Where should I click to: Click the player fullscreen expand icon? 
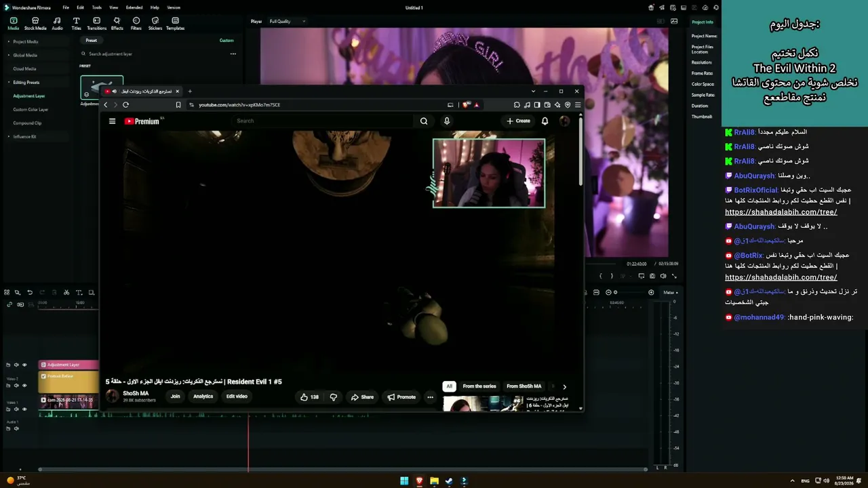[674, 276]
